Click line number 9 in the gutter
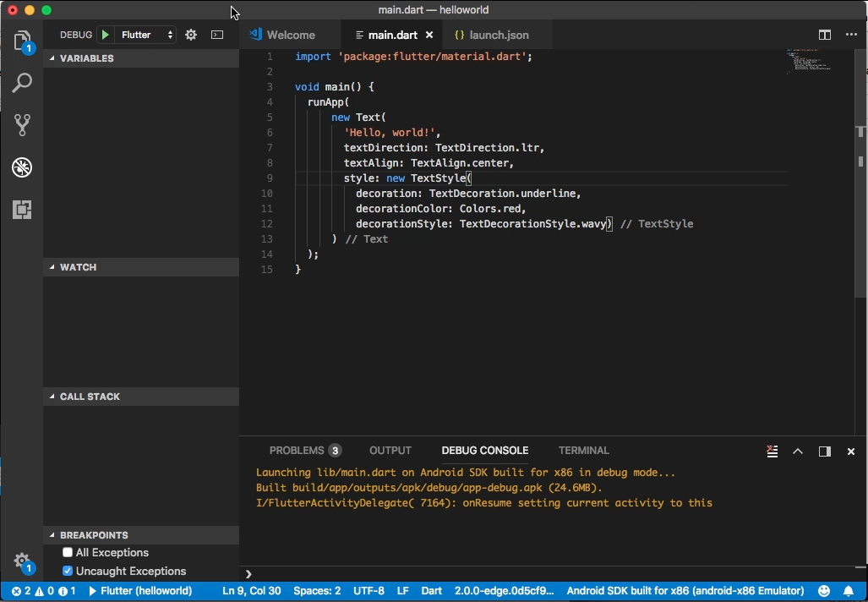Screen dimensions: 868x602 (270, 178)
